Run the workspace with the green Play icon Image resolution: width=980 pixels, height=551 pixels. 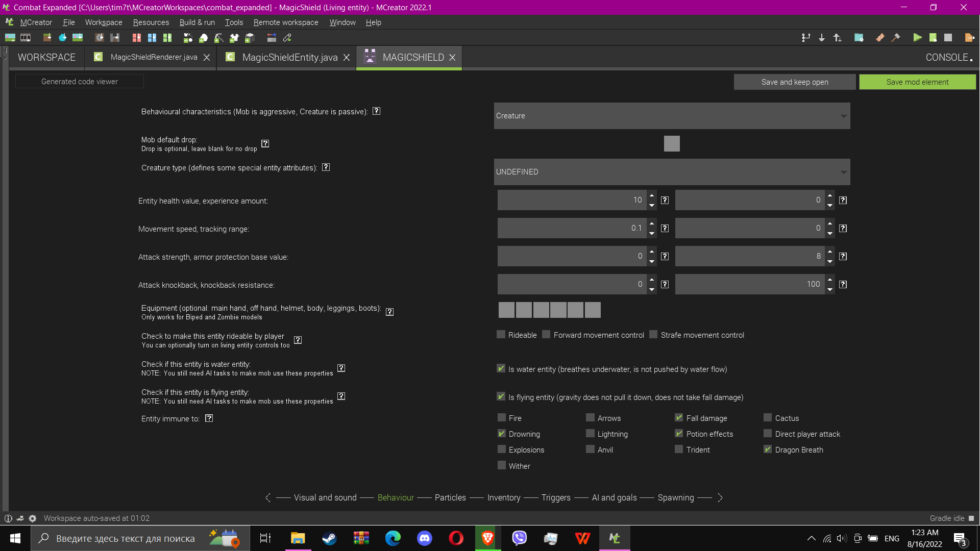917,38
